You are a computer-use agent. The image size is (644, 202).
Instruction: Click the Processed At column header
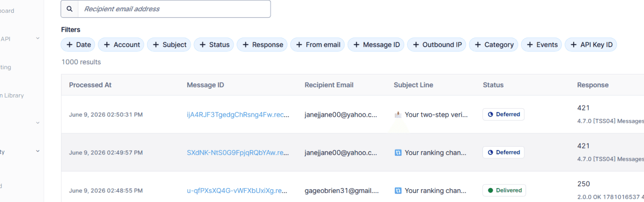click(90, 85)
